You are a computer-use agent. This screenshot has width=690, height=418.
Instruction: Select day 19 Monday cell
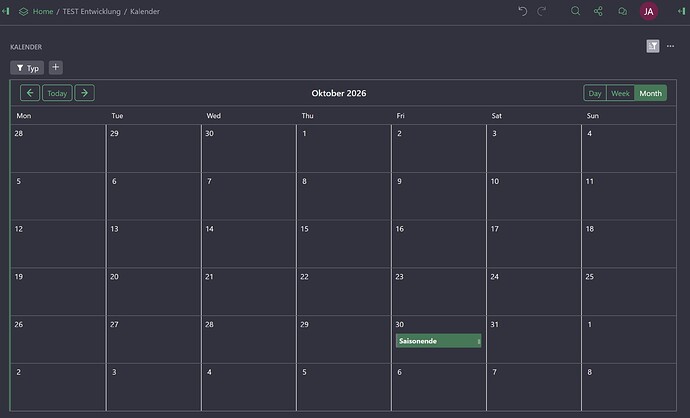58,291
